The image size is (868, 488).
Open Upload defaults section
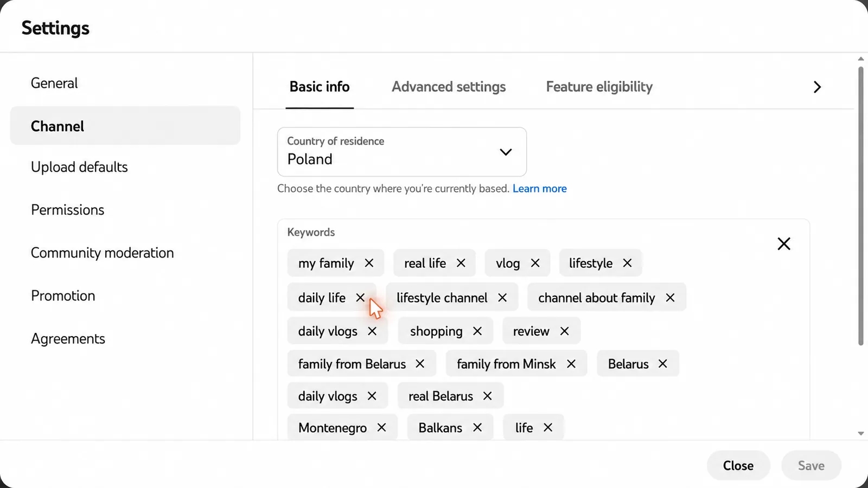tap(125, 167)
